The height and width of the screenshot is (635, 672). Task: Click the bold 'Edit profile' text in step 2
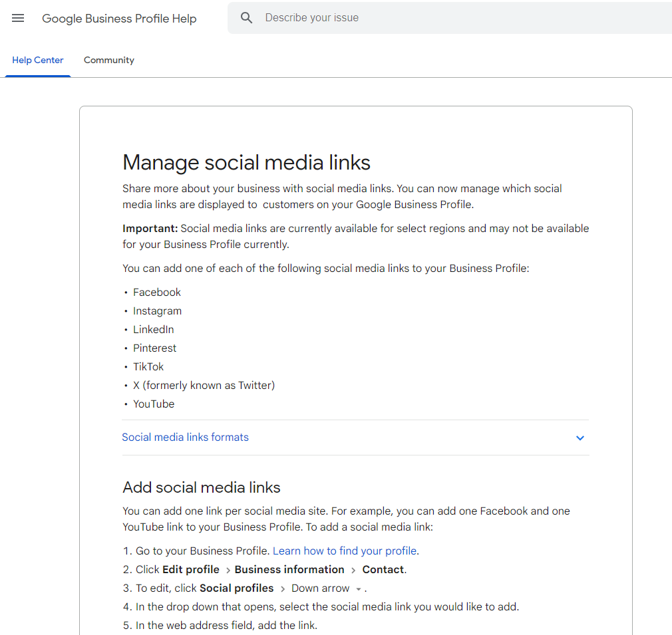(x=191, y=569)
